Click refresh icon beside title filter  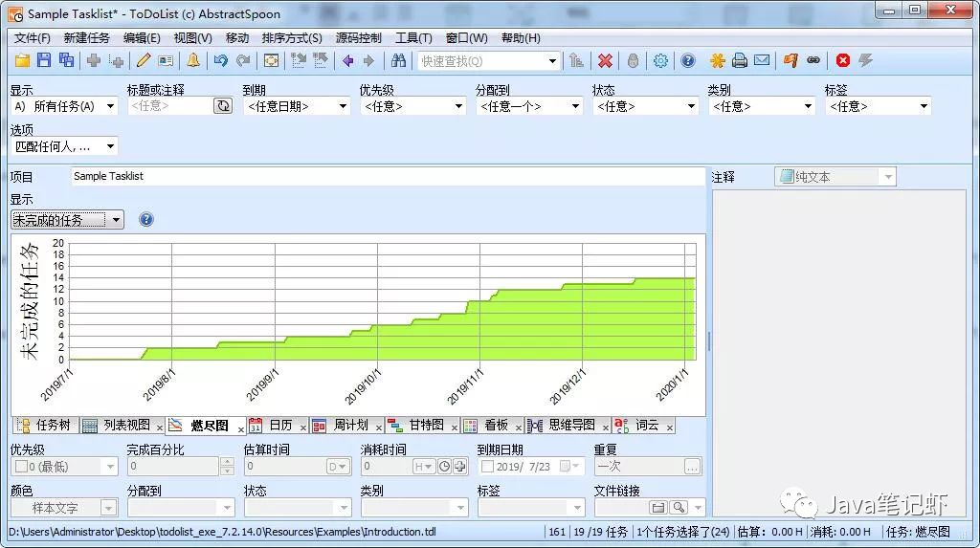tap(223, 106)
